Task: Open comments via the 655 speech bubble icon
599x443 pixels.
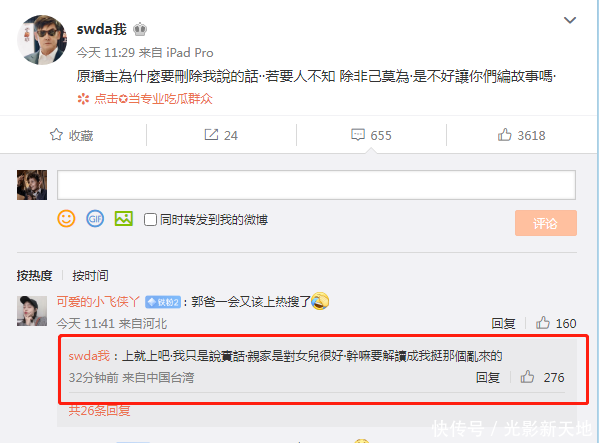Action: [x=358, y=135]
